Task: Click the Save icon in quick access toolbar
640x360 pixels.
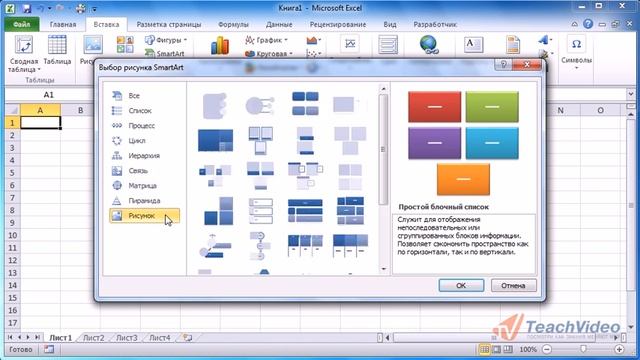Action: click(x=27, y=8)
